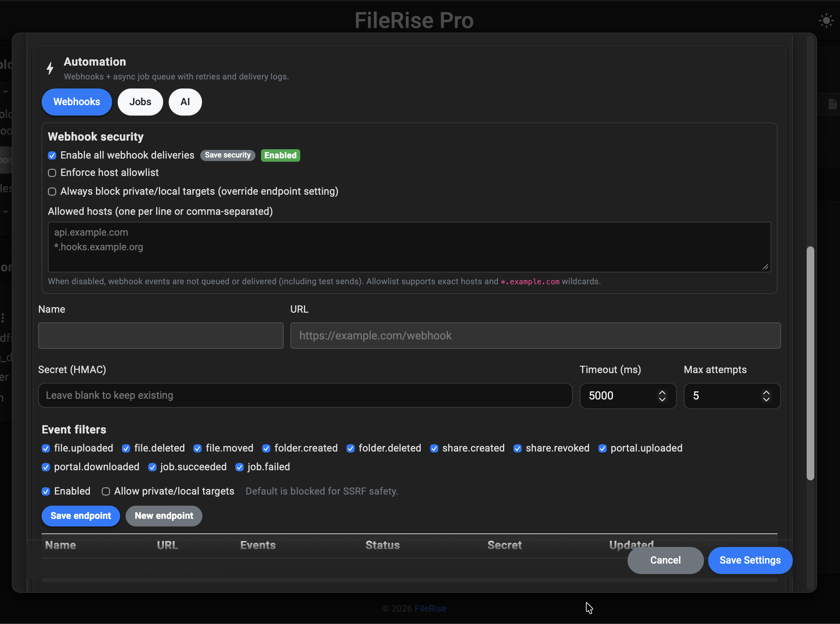Viewport: 840px width, 624px height.
Task: Toggle the light/dark theme sun icon
Action: pos(826,20)
